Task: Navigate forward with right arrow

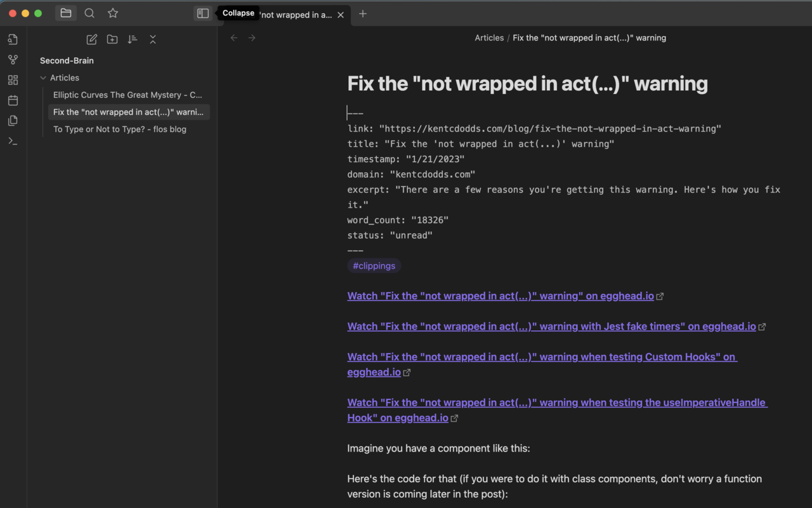Action: (x=252, y=38)
